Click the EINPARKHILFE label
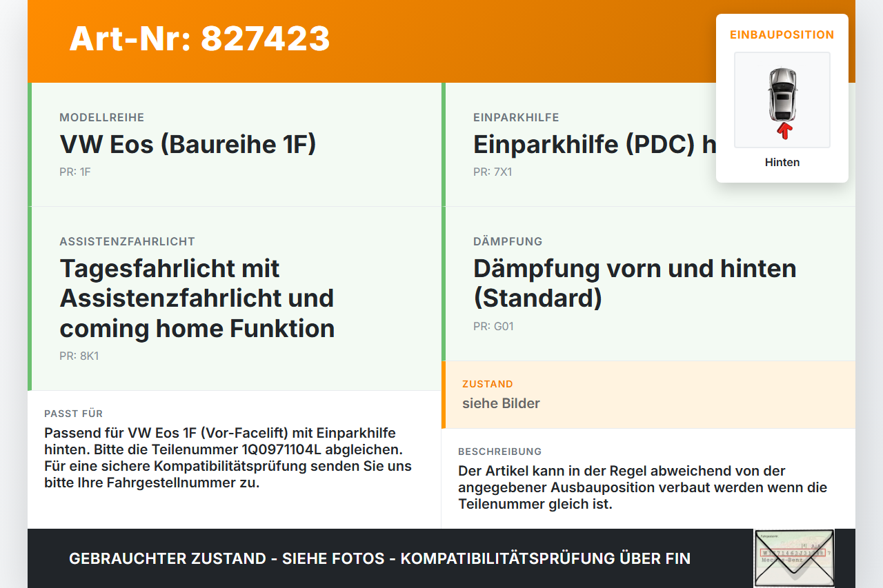 516,118
